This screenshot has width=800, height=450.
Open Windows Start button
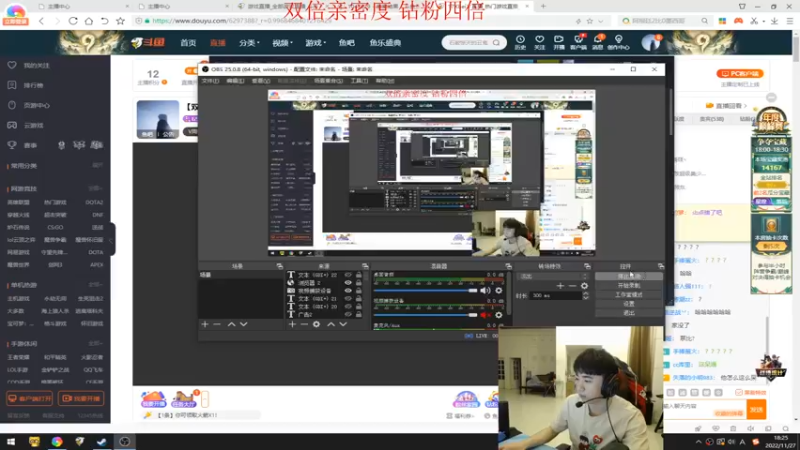(11, 442)
